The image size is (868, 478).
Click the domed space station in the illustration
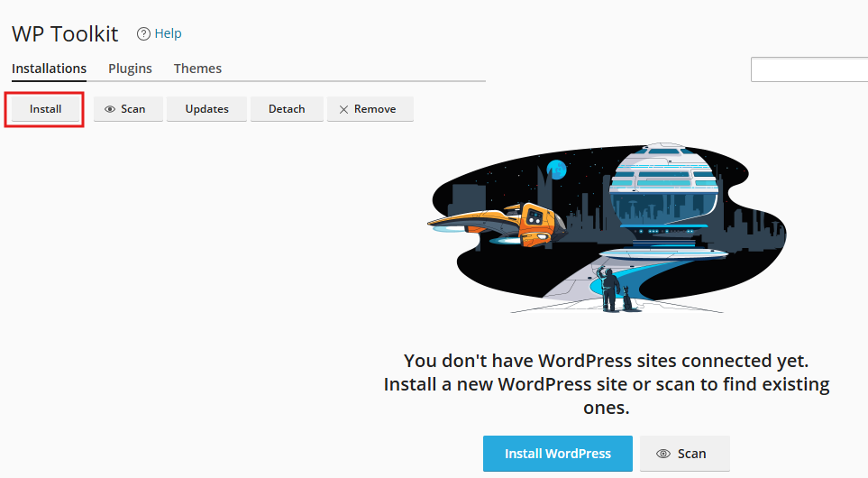665,194
